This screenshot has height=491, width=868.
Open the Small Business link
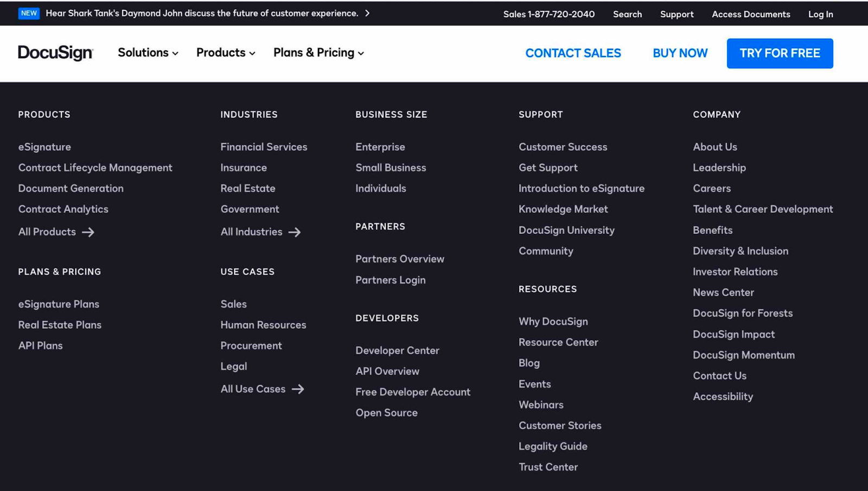click(x=391, y=168)
